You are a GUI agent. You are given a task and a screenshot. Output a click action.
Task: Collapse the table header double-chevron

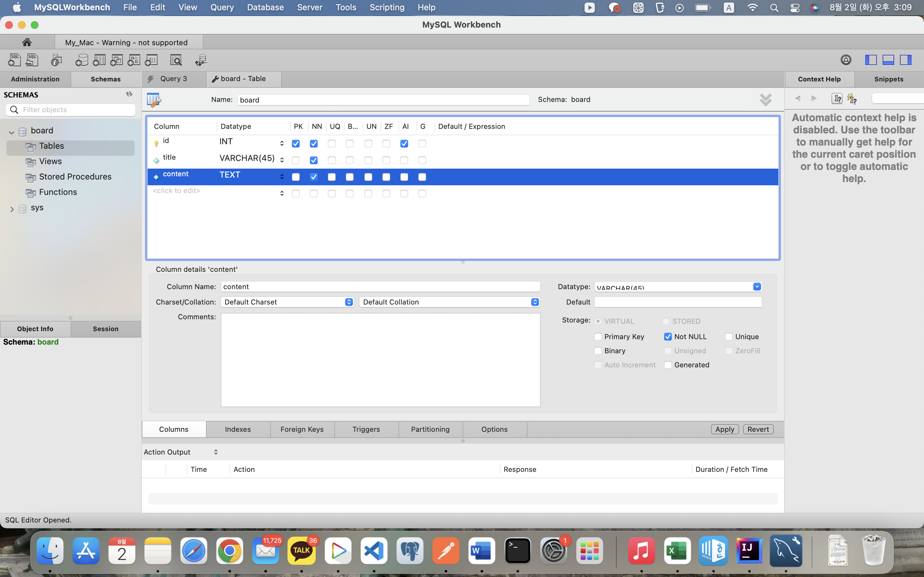(765, 100)
